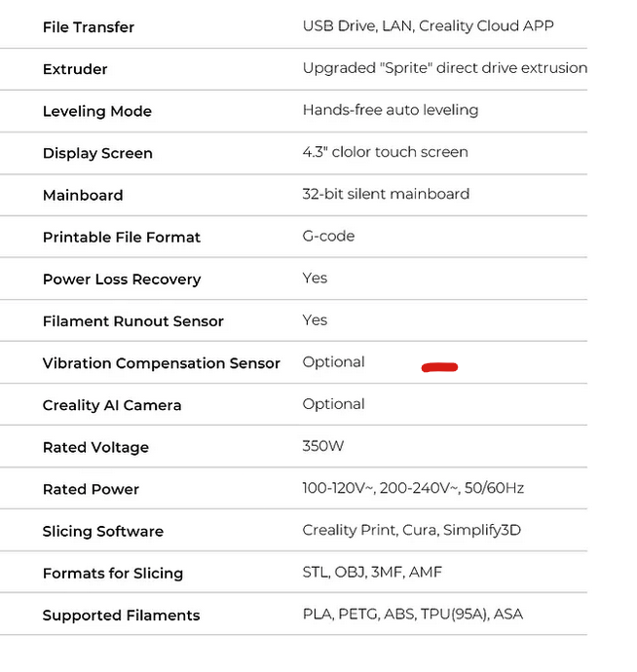Click 'Filament Runout Sensor' label
This screenshot has width=637, height=672.
[133, 320]
